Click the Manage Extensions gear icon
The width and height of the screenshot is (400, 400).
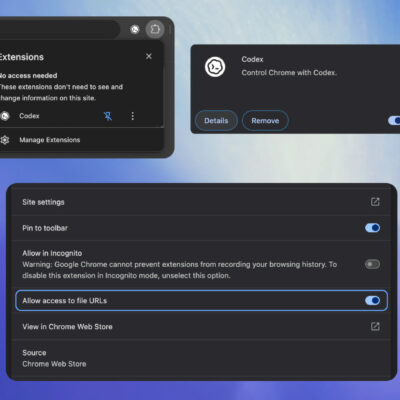point(5,140)
